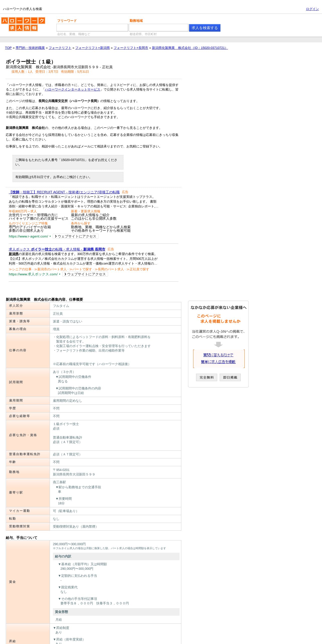Click ≫長岡のパート求人 ad sublink
322x644 pixels.
(109, 269)
